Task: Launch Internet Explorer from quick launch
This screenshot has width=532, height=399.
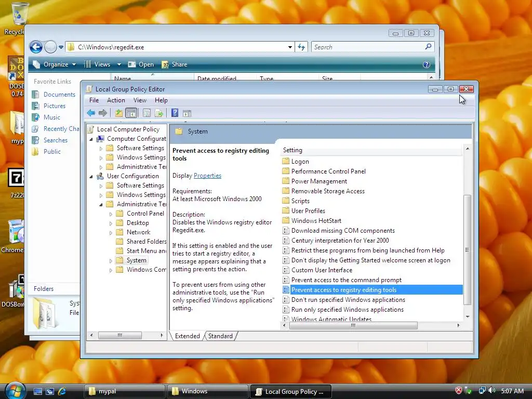Action: point(62,391)
